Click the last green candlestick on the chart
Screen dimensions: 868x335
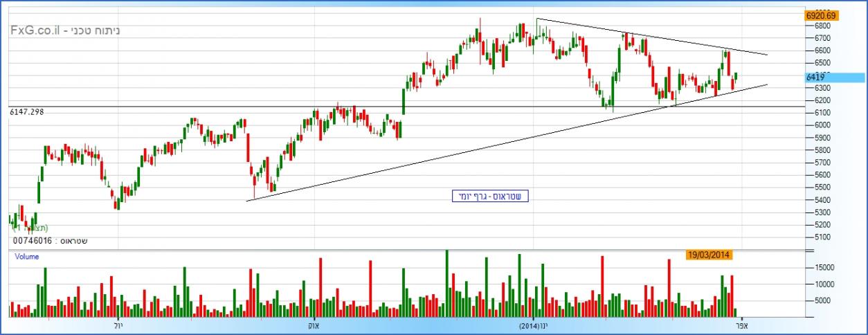[736, 77]
